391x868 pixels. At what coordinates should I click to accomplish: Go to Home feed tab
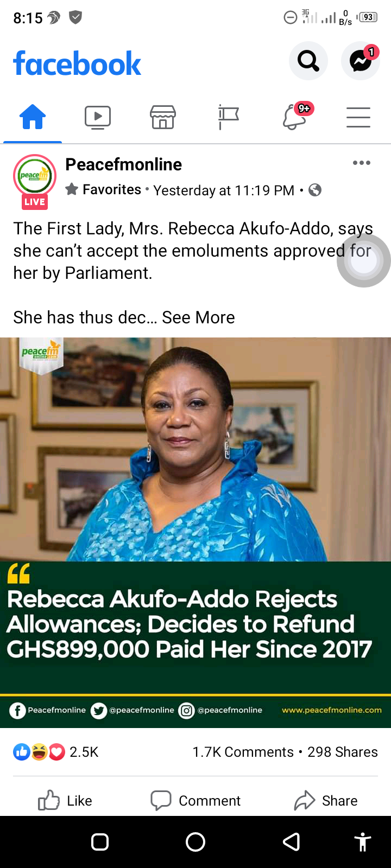[x=33, y=117]
